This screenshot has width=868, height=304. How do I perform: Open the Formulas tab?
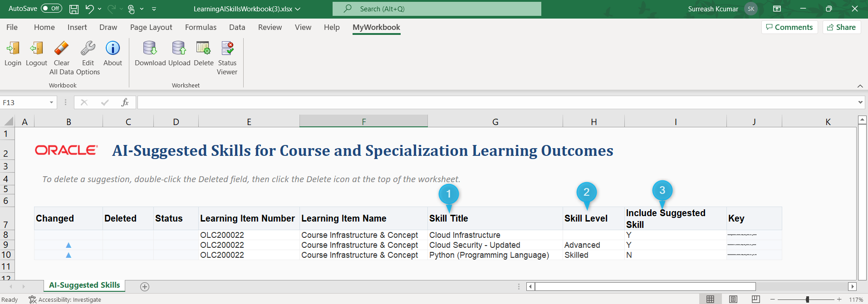click(201, 27)
